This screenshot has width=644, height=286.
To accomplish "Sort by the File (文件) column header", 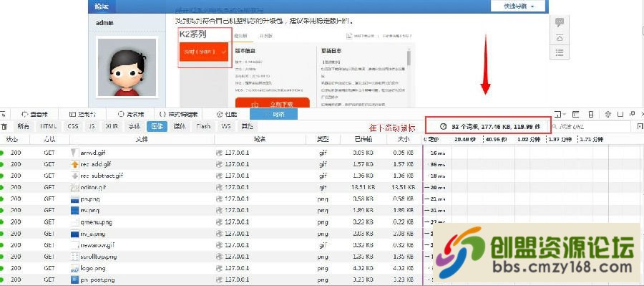I will click(142, 140).
